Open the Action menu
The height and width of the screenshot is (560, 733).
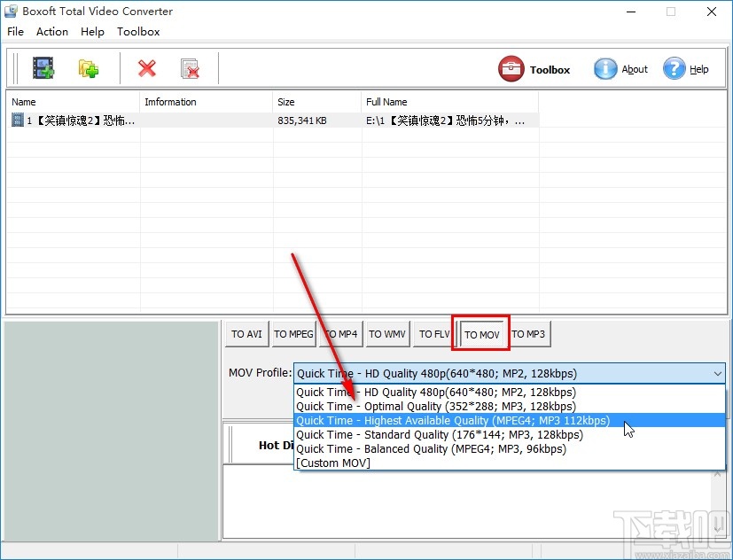pyautogui.click(x=51, y=31)
